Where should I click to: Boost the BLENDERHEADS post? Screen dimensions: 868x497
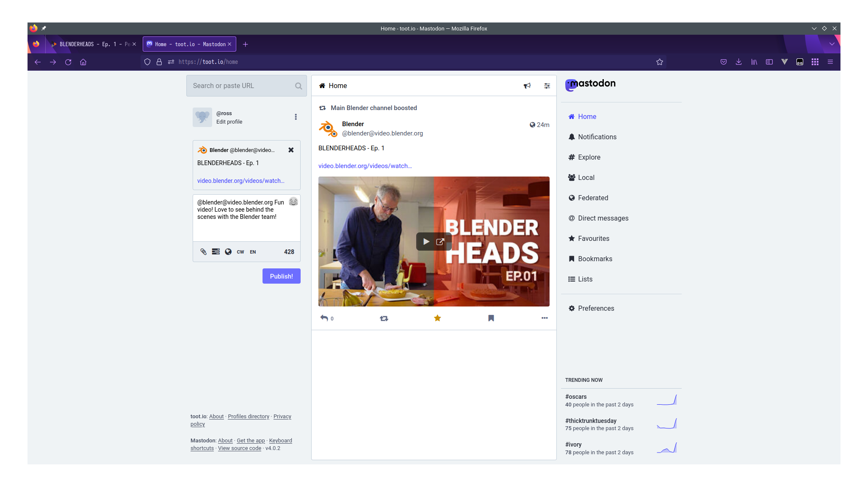click(x=384, y=318)
